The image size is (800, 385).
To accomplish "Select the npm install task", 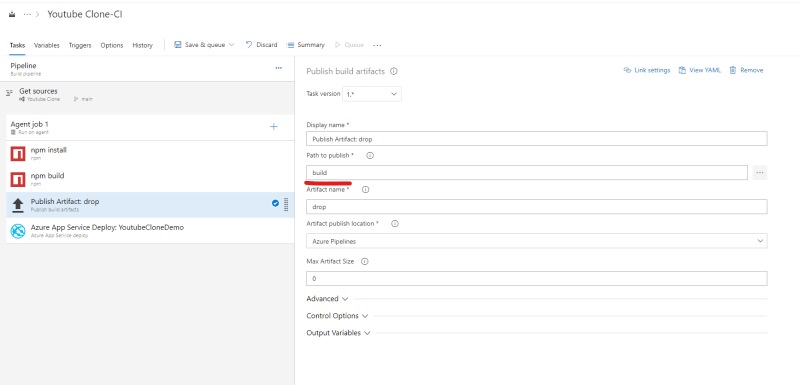I will click(150, 153).
